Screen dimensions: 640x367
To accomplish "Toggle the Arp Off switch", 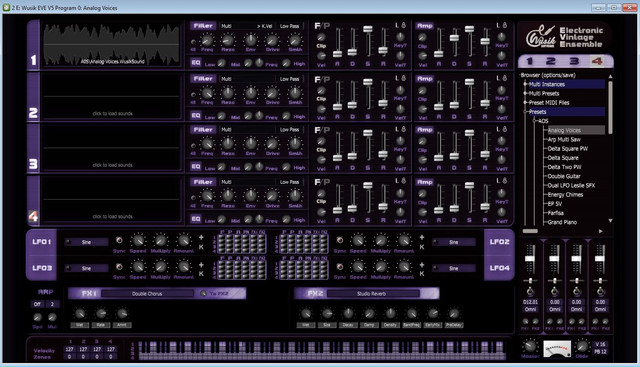I will coord(37,304).
